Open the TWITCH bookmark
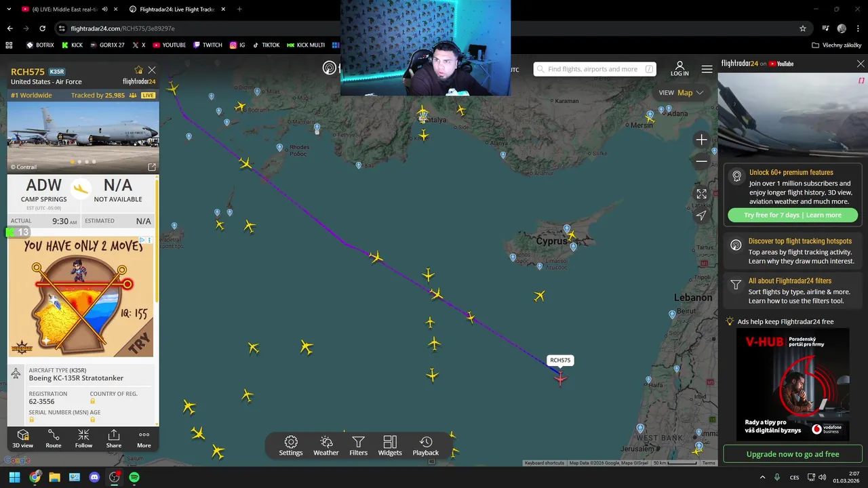The height and width of the screenshot is (488, 868). coord(208,45)
